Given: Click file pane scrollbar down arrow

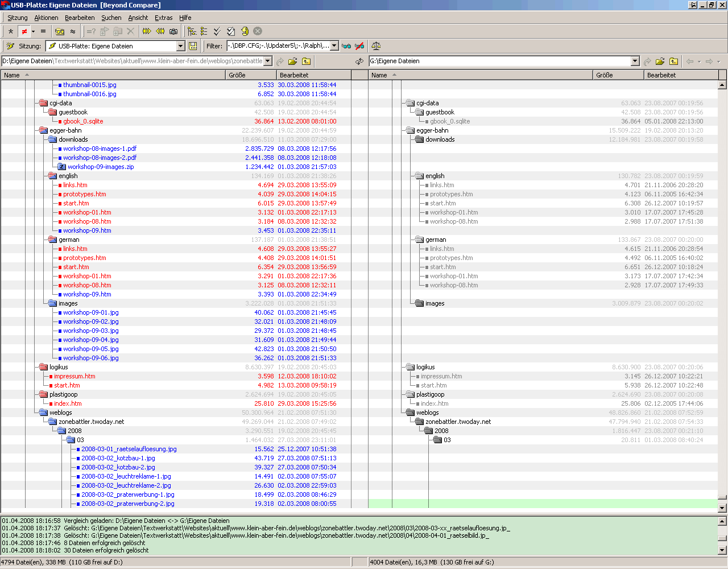Looking at the screenshot, I should (x=722, y=508).
